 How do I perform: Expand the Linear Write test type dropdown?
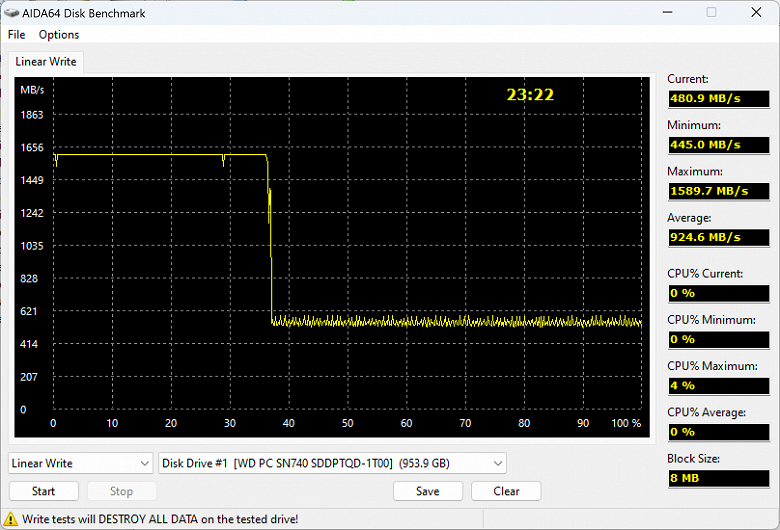(x=81, y=463)
